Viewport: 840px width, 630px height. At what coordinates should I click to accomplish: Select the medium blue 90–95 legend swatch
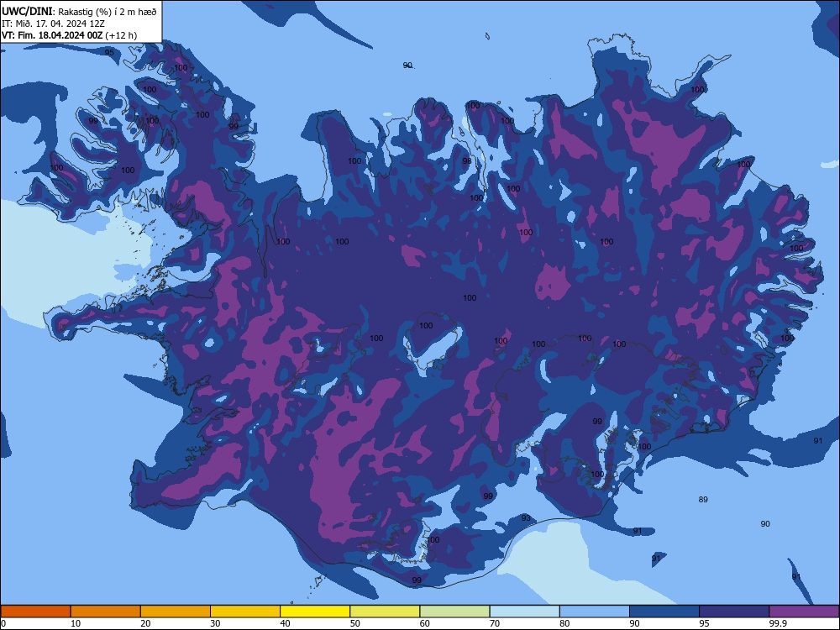coord(664,612)
